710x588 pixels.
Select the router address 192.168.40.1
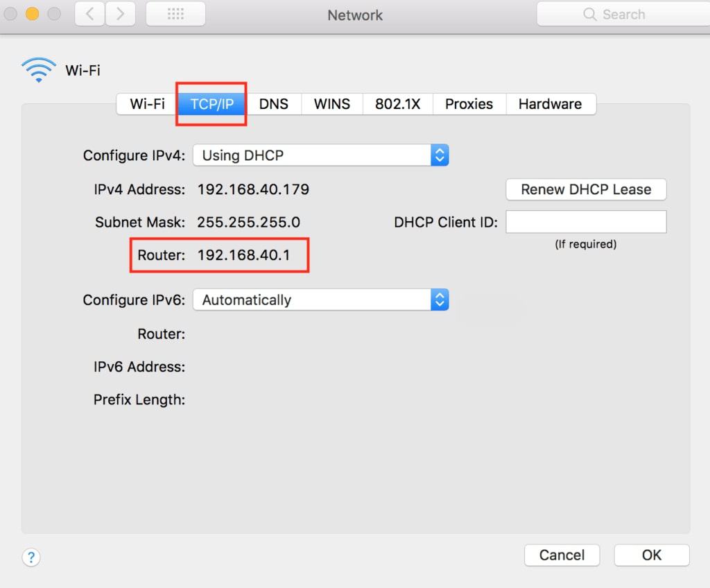(x=243, y=255)
